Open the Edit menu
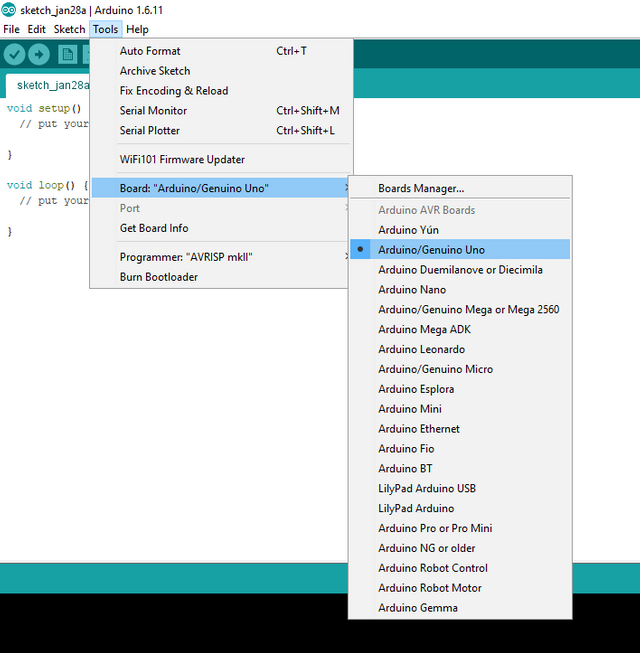Viewport: 640px width, 653px height. 37,29
